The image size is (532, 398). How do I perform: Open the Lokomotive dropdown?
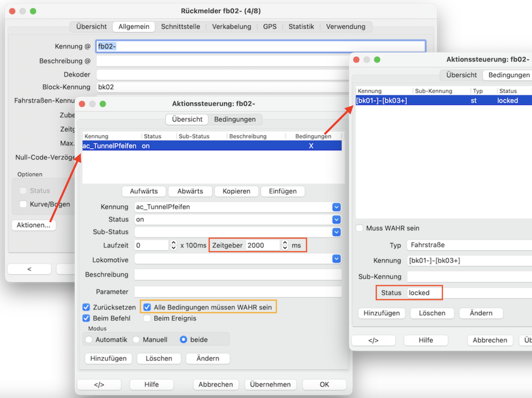(336, 258)
